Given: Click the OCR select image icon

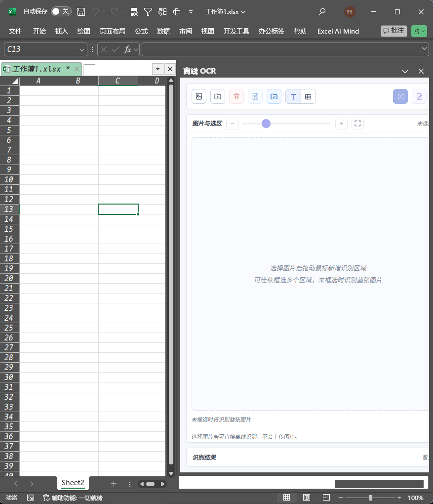Looking at the screenshot, I should point(199,96).
